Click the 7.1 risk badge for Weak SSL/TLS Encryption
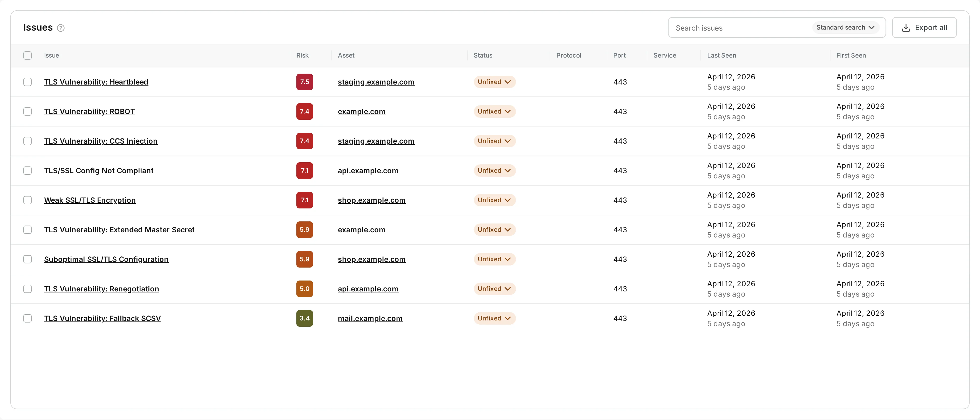 pyautogui.click(x=304, y=200)
